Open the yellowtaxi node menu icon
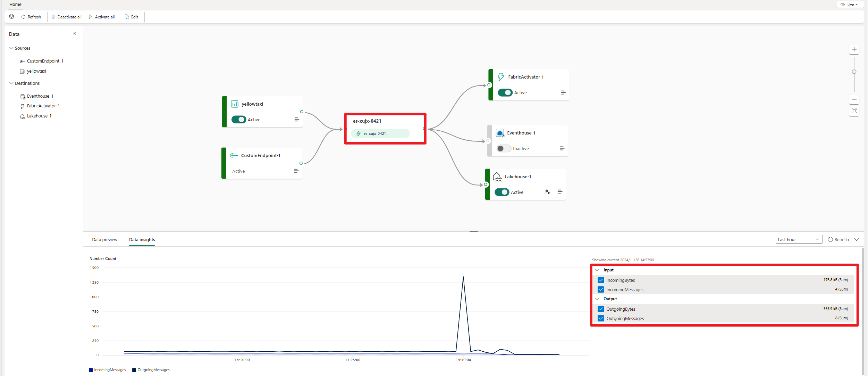Screen dimensions: 868x376 point(297,120)
